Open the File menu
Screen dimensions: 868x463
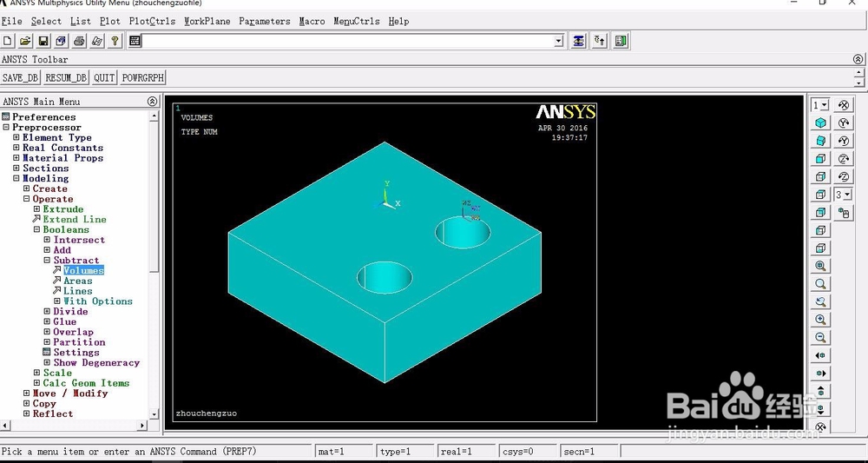click(x=11, y=21)
